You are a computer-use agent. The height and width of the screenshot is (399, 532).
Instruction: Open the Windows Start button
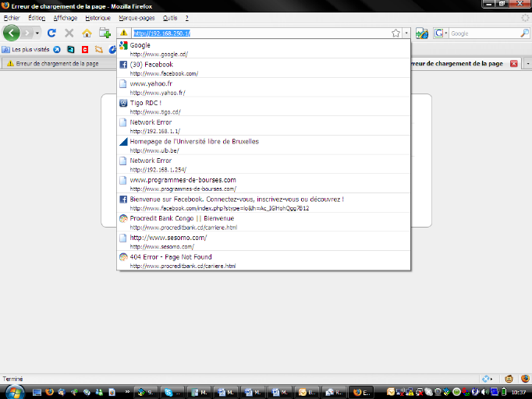pos(16,391)
